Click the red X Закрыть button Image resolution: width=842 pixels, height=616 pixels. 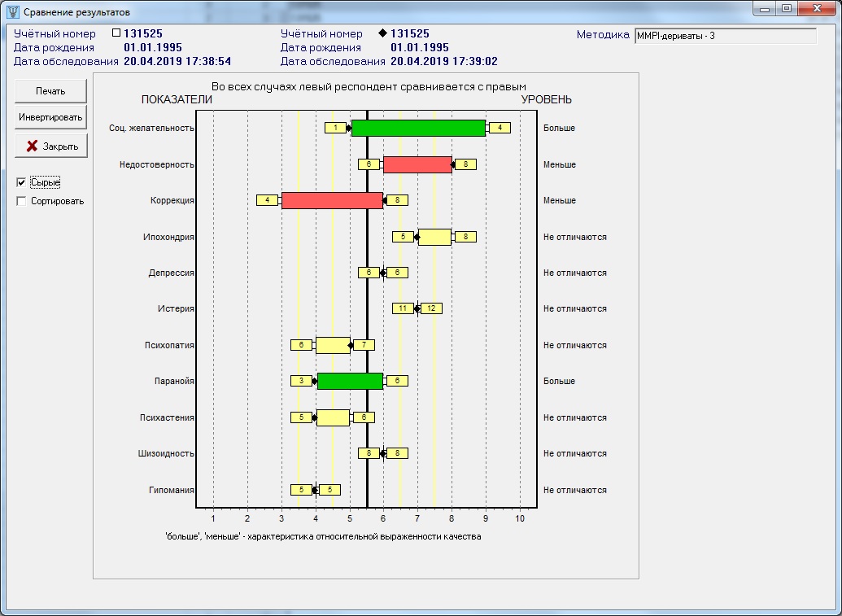[50, 146]
